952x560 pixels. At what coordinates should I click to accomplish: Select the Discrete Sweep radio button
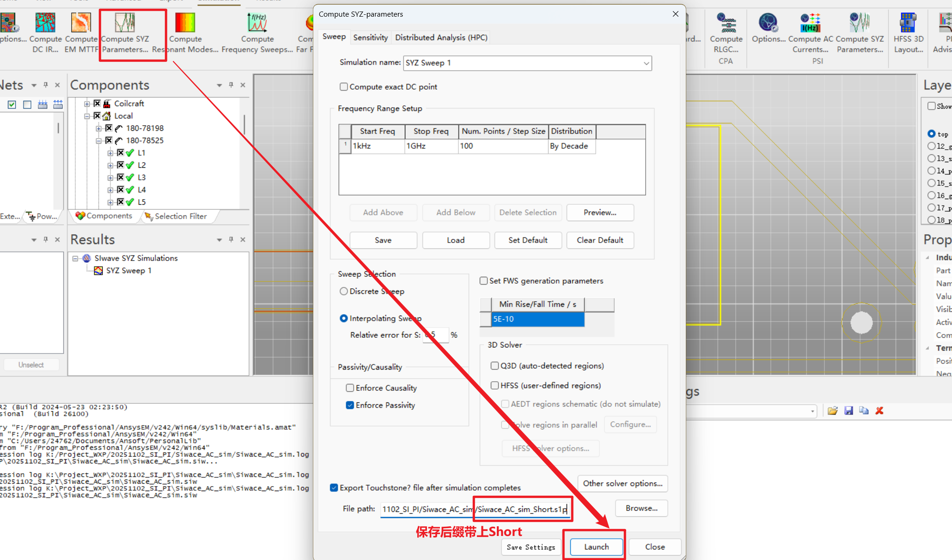click(344, 292)
